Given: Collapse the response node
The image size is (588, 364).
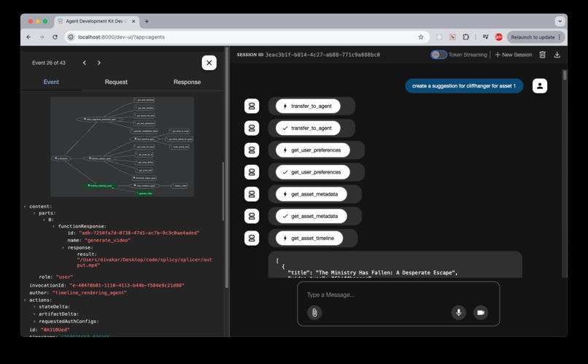Looking at the screenshot, I should tap(63, 248).
